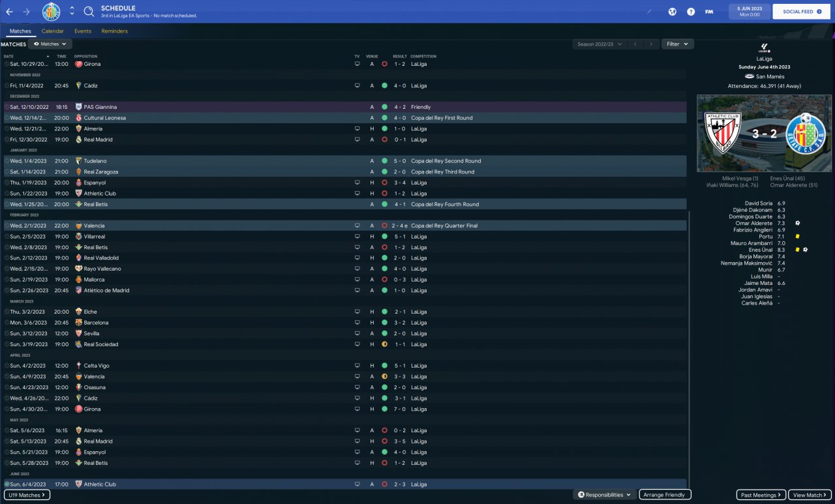This screenshot has height=504, width=835.
Task: Click the Barcelona club crest
Action: point(78,323)
